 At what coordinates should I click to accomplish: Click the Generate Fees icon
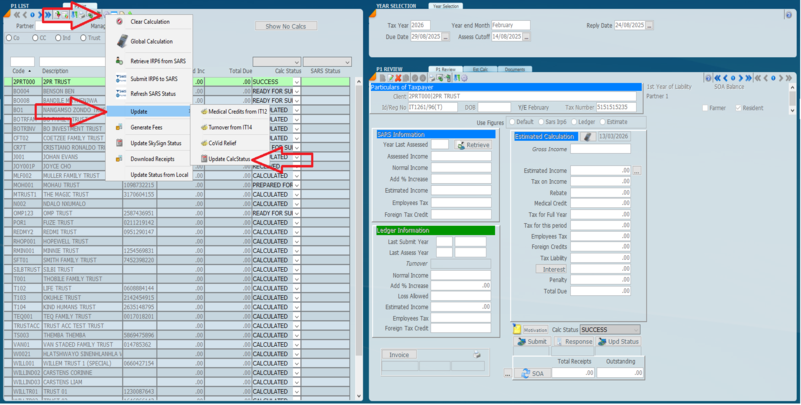[119, 127]
